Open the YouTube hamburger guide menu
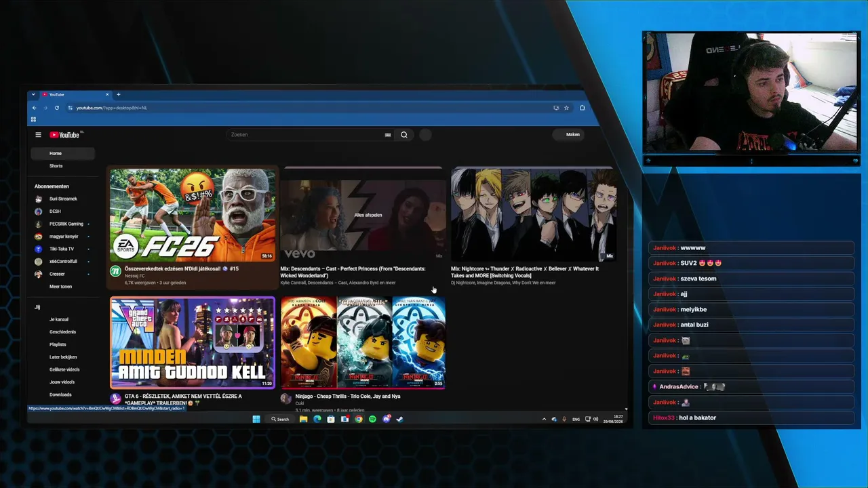Screen dimensions: 868x488 pos(38,135)
